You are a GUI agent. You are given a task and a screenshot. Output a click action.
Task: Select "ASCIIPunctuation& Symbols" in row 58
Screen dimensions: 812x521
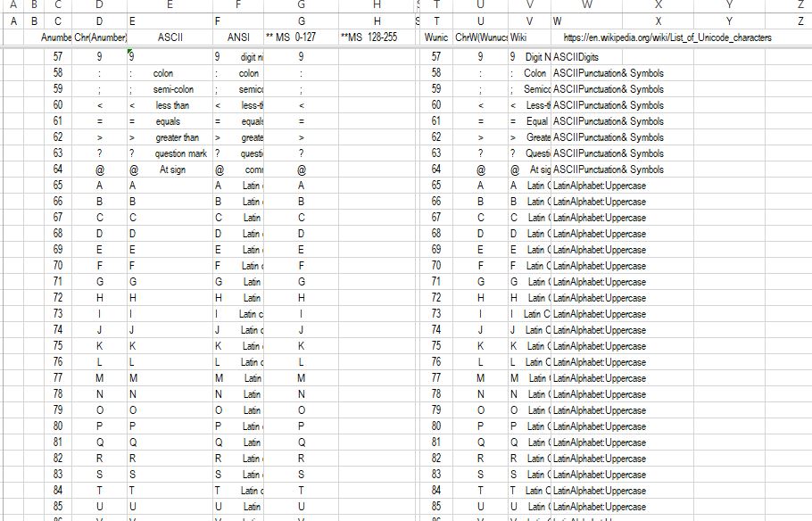click(608, 73)
